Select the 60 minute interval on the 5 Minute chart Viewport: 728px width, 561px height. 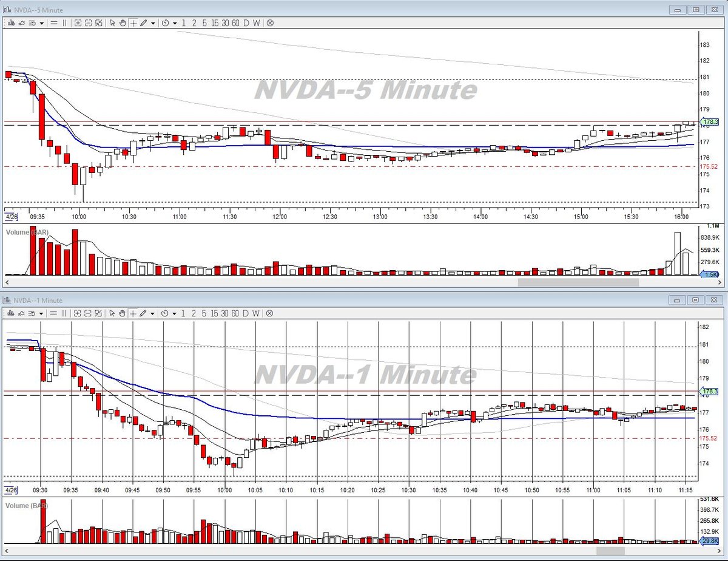click(235, 22)
